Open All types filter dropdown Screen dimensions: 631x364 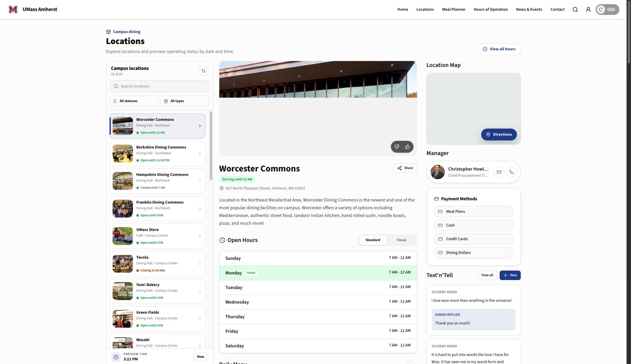coord(185,101)
